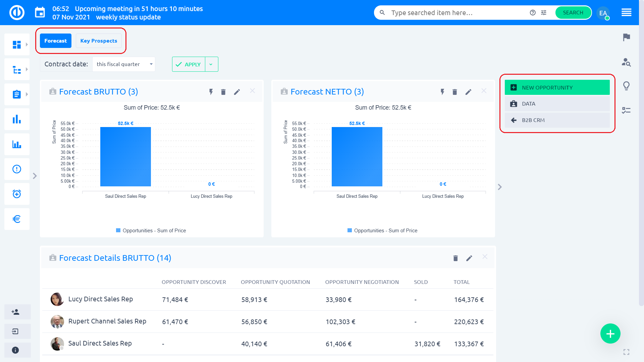
Task: Open the Easy Project logo home
Action: (17, 13)
